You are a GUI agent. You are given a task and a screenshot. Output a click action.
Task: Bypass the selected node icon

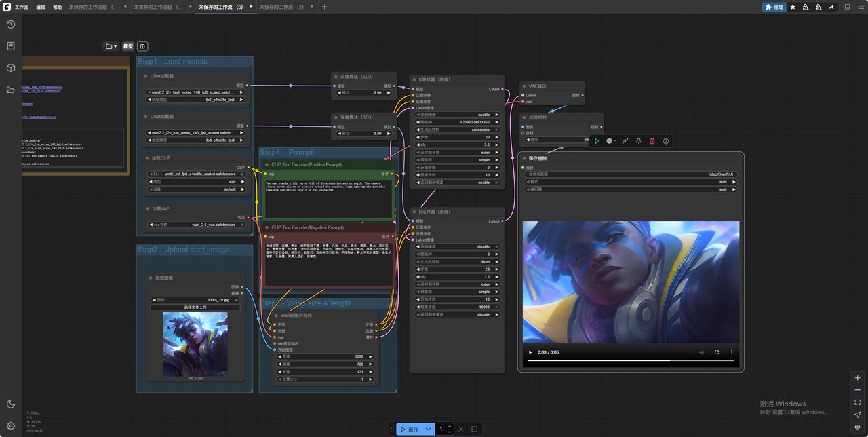625,141
